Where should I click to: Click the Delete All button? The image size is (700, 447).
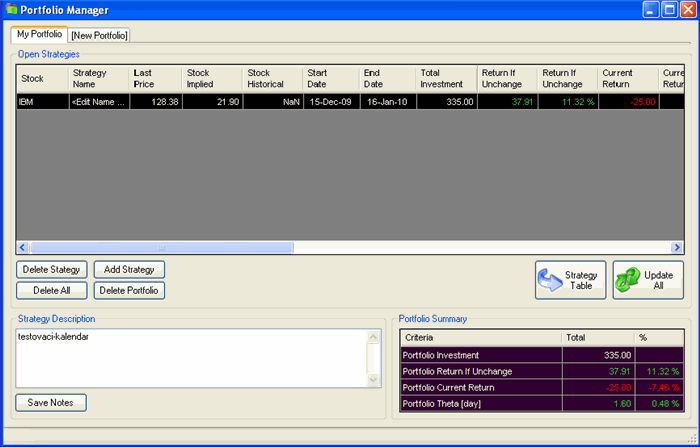pyautogui.click(x=51, y=291)
